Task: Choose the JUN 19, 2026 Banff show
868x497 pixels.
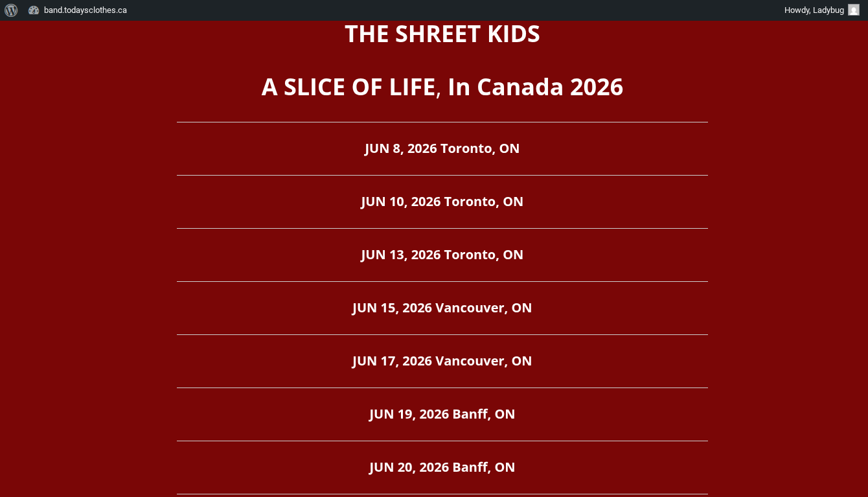Action: (442, 414)
